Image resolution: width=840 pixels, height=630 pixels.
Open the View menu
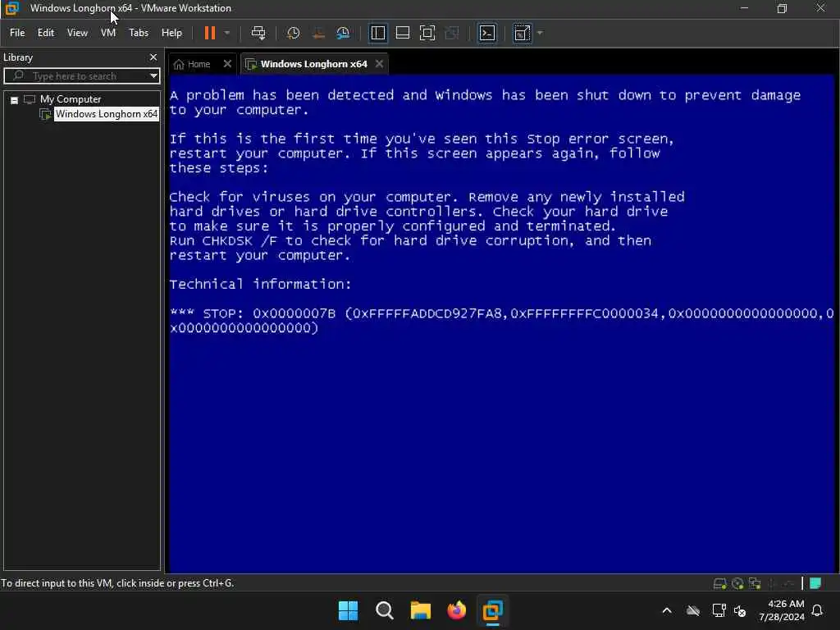[77, 33]
